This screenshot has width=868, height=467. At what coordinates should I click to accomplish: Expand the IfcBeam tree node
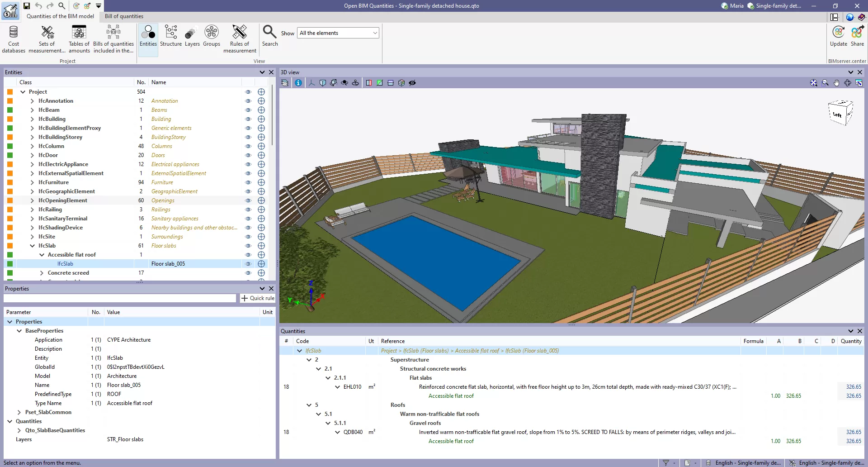(32, 110)
